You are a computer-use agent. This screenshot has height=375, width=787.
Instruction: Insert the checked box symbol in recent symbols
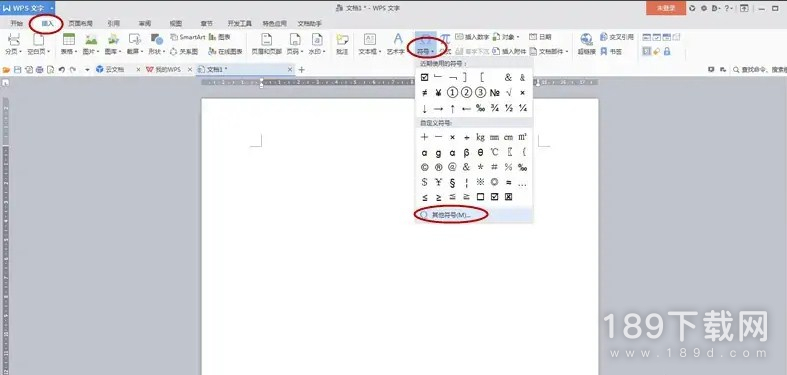click(x=425, y=77)
